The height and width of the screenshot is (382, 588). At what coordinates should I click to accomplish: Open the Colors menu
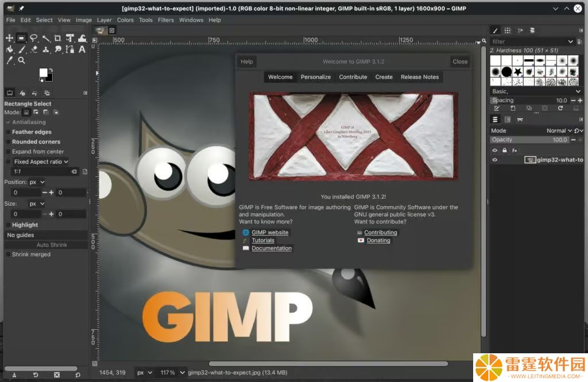click(x=125, y=20)
